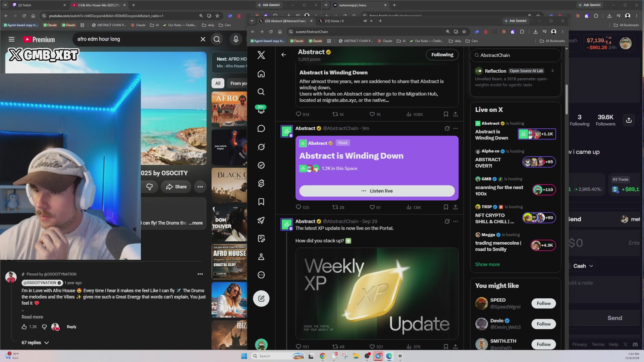Open X chat messages icon in sidebar
The image size is (644, 362).
(261, 129)
